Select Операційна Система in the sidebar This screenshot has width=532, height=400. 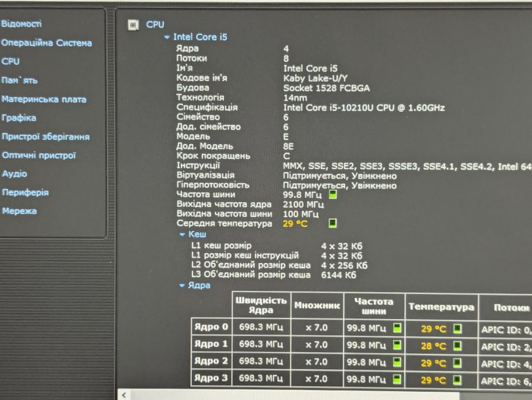pyautogui.click(x=47, y=43)
